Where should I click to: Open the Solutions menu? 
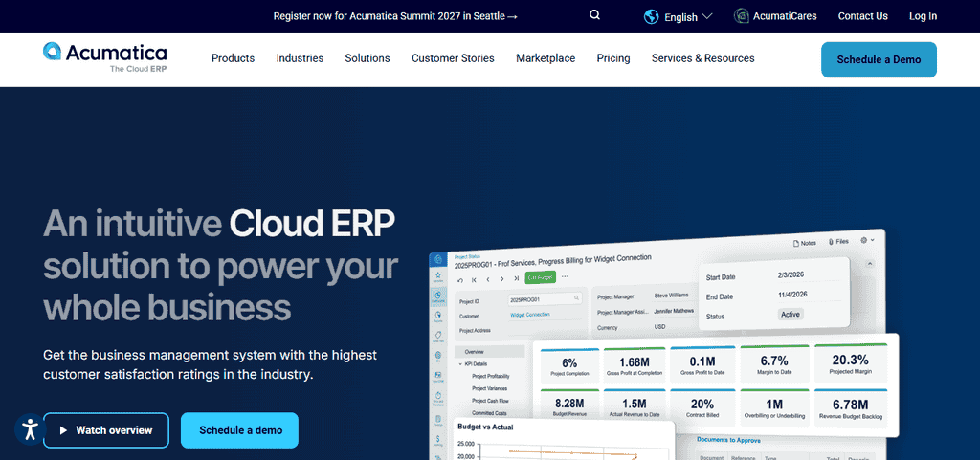click(367, 58)
